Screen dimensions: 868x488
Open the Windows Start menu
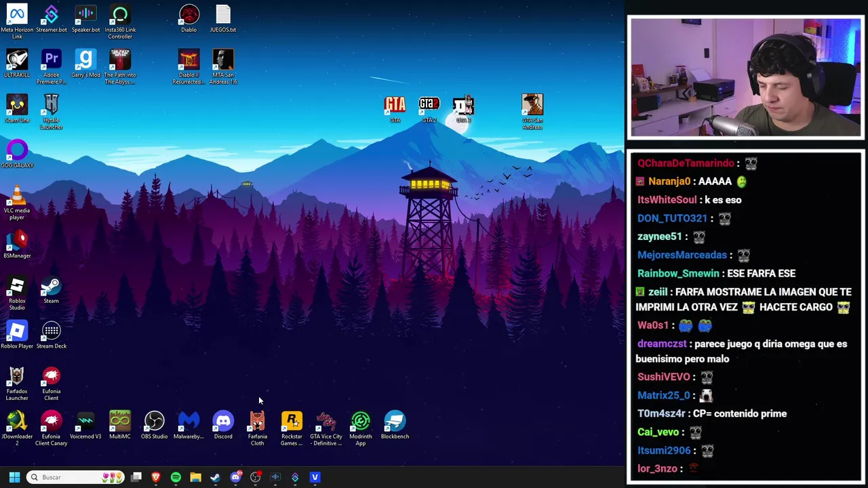point(14,477)
